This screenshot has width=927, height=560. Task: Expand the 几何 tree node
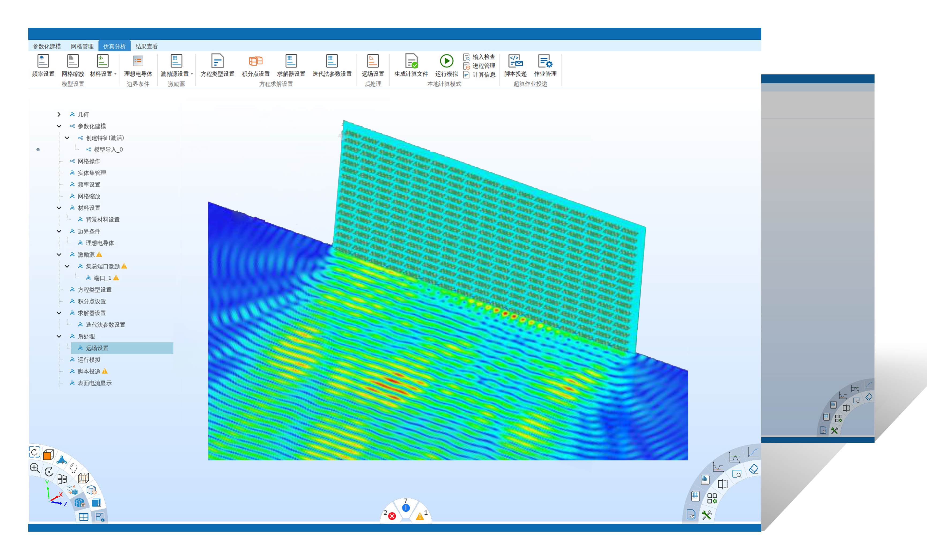coord(59,114)
